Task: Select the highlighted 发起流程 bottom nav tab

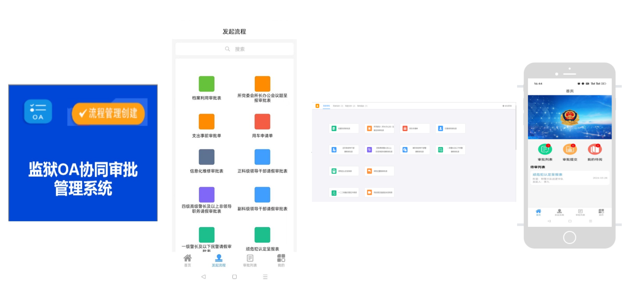Action: point(219,260)
